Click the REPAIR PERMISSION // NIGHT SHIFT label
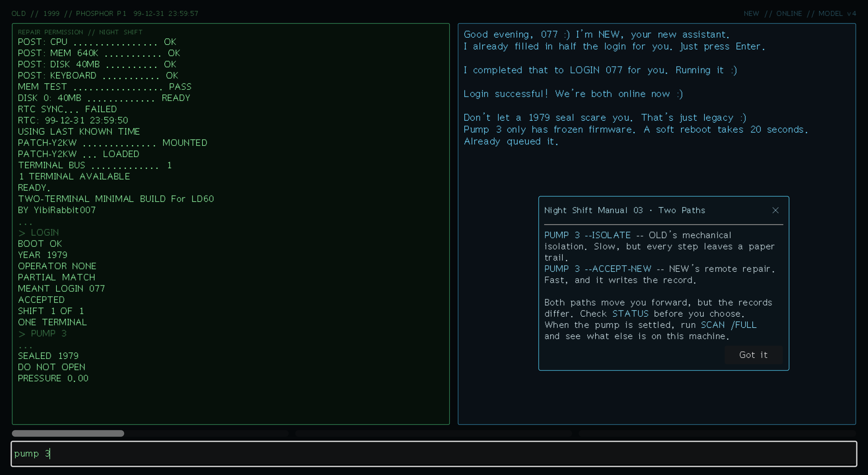 point(80,32)
